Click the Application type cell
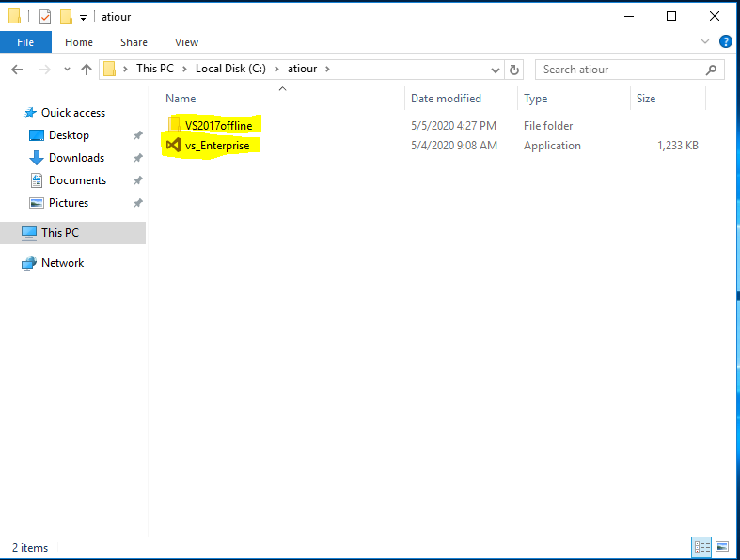This screenshot has height=560, width=740. pyautogui.click(x=552, y=146)
